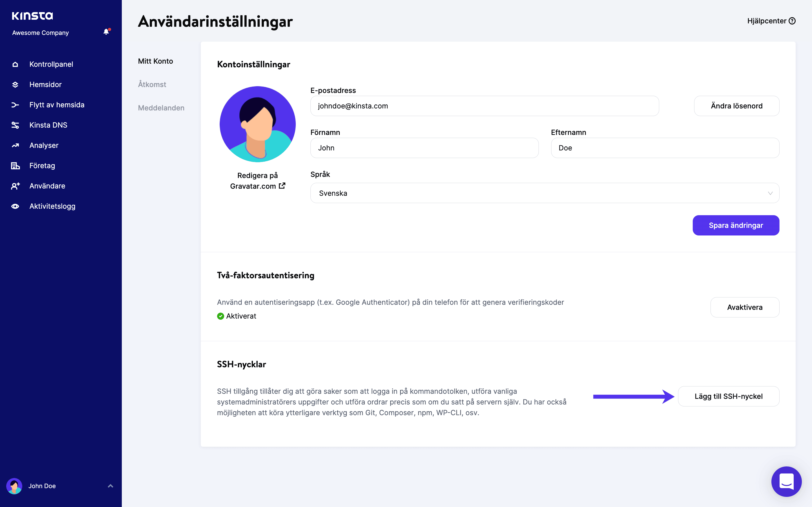Click the Hemsidor sidebar icon
Viewport: 812px width, 507px height.
15,85
